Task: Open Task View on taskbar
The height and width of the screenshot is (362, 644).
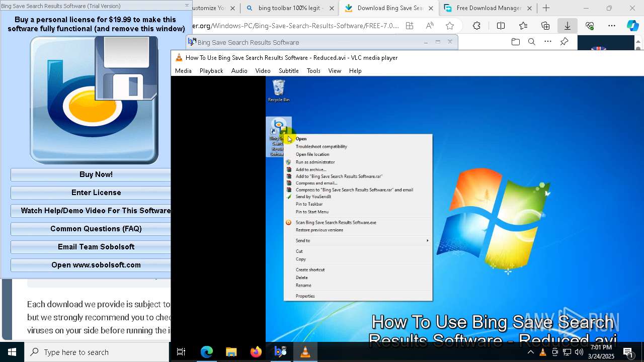Action: point(182,352)
